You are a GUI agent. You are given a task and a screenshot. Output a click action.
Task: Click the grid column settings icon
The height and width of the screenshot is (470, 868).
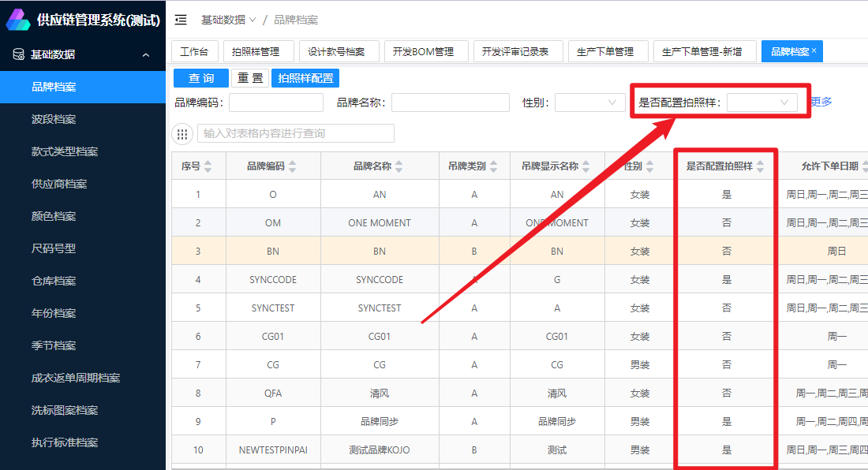point(183,134)
